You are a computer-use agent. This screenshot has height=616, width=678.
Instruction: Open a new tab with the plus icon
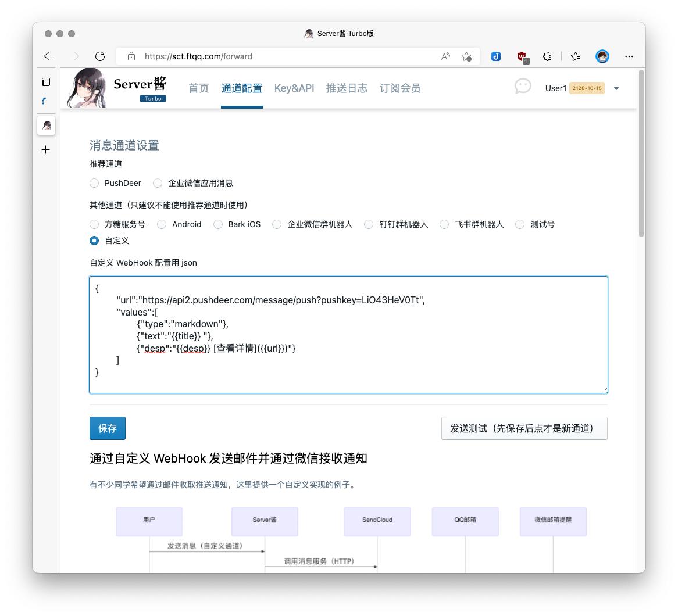45,149
